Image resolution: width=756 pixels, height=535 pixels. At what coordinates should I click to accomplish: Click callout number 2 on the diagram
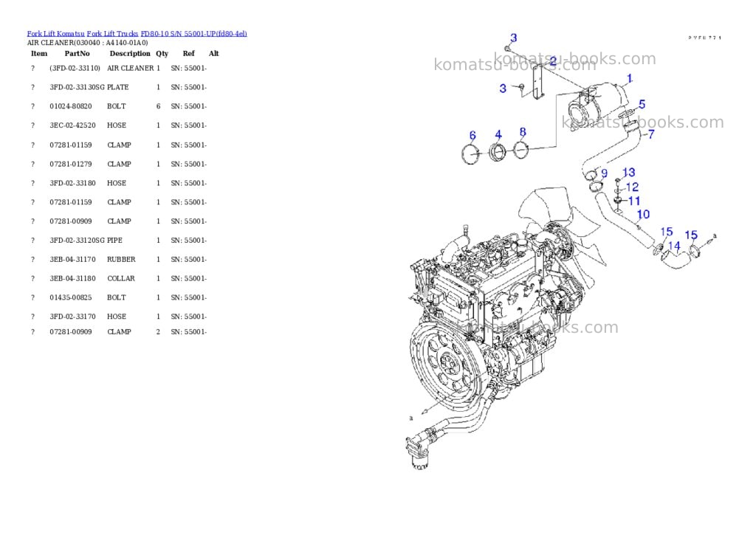tap(552, 61)
